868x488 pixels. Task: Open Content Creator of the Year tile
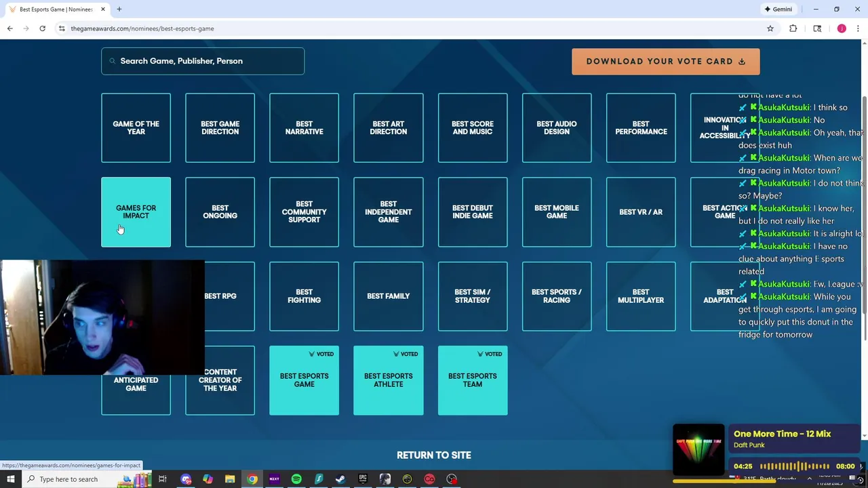pos(220,380)
